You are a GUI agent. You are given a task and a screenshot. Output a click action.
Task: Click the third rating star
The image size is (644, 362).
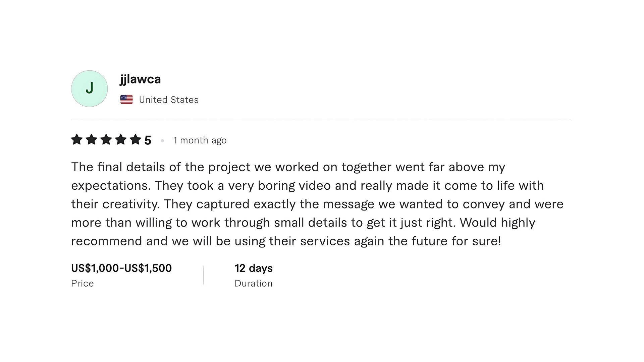pos(106,139)
